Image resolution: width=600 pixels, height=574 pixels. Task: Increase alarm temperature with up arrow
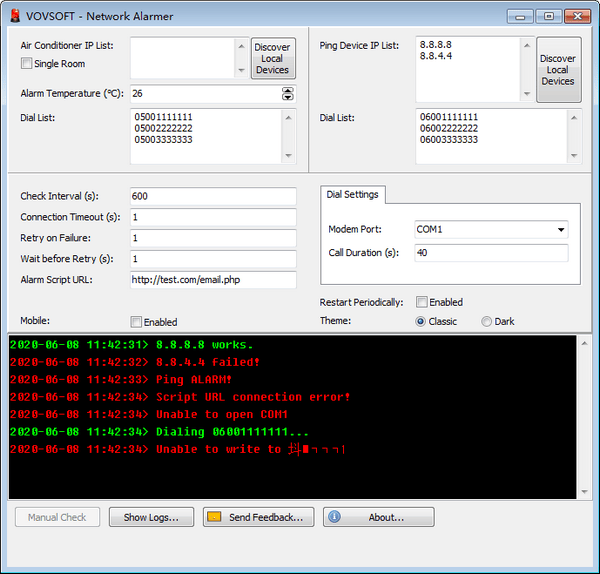point(288,90)
